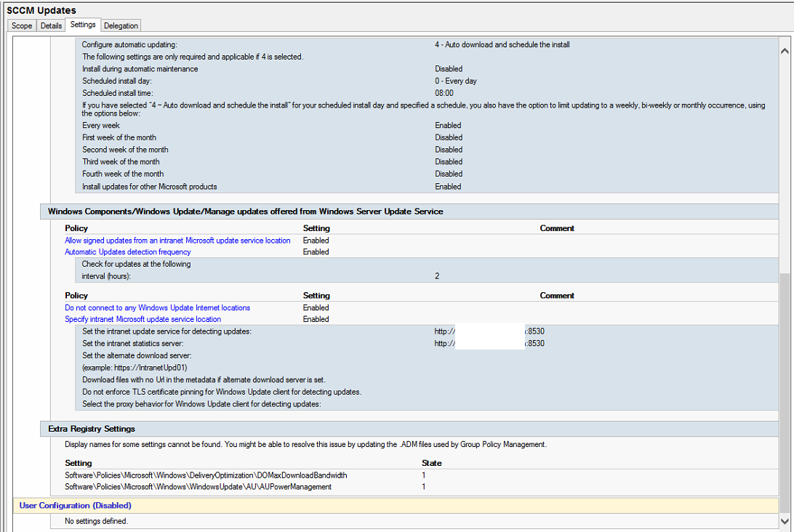The width and height of the screenshot is (794, 532).
Task: Select 'Fourth week of the month' label
Action: 123,174
